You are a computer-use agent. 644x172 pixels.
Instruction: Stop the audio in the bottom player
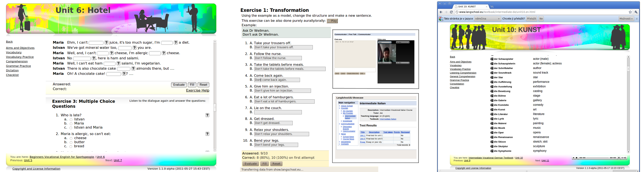click(x=577, y=158)
